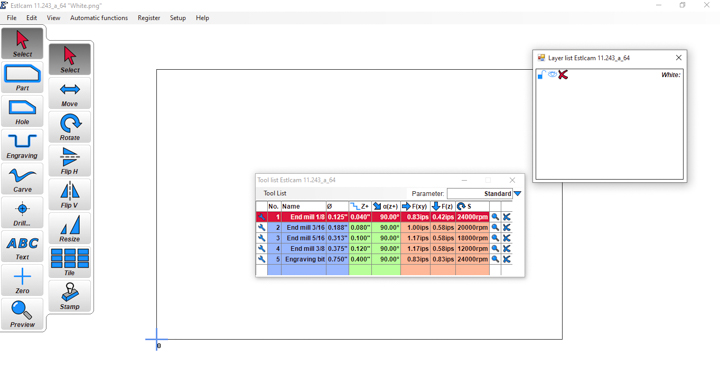The height and width of the screenshot is (384, 720).
Task: Click the 'End mill 5/16' name cell
Action: click(304, 238)
